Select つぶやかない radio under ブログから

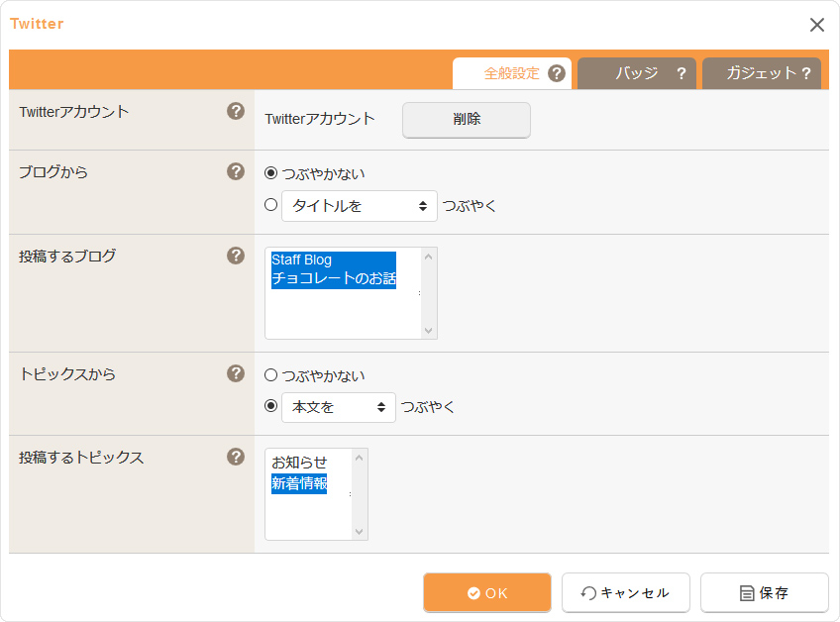coord(271,173)
